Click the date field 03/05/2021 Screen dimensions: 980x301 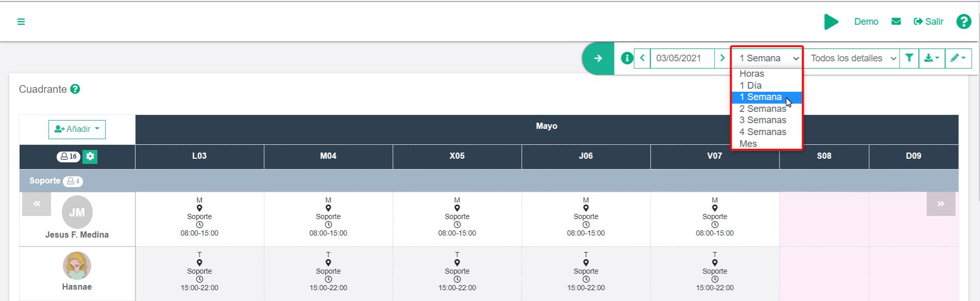[x=682, y=58]
